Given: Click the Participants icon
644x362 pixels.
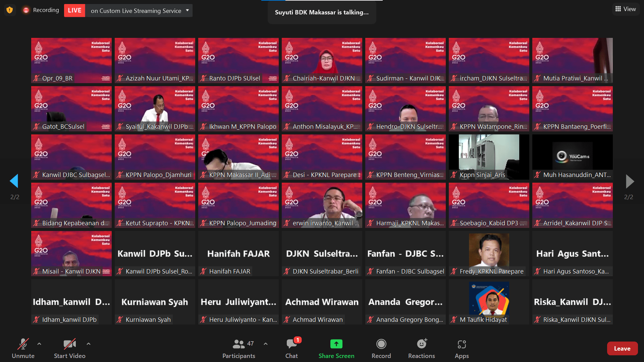Looking at the screenshot, I should click(238, 344).
